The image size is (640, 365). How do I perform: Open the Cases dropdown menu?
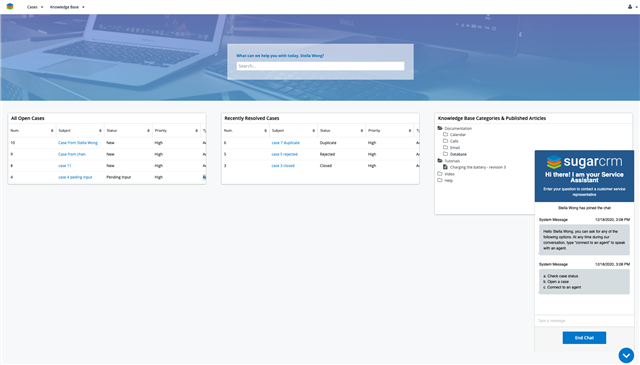coord(35,7)
